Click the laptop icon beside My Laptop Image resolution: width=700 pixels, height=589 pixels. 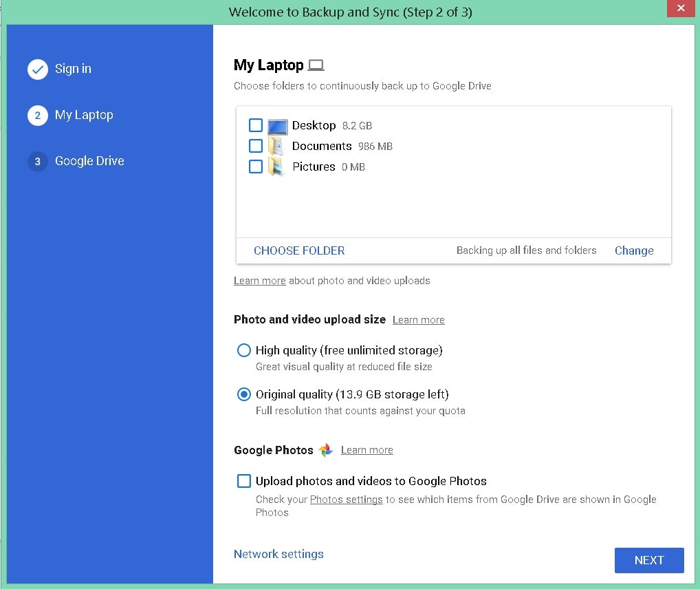(x=316, y=65)
